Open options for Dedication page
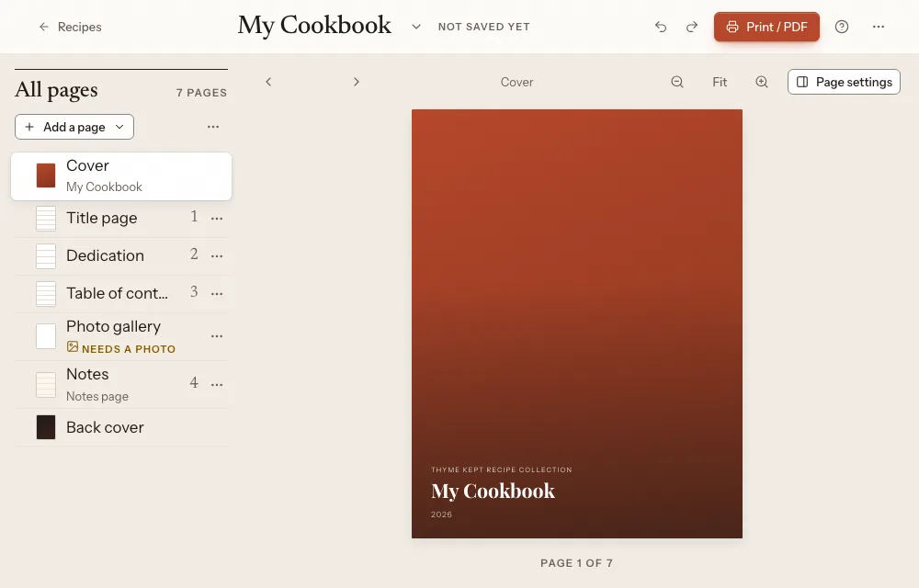Screen dimensions: 919x588 (x=217, y=256)
